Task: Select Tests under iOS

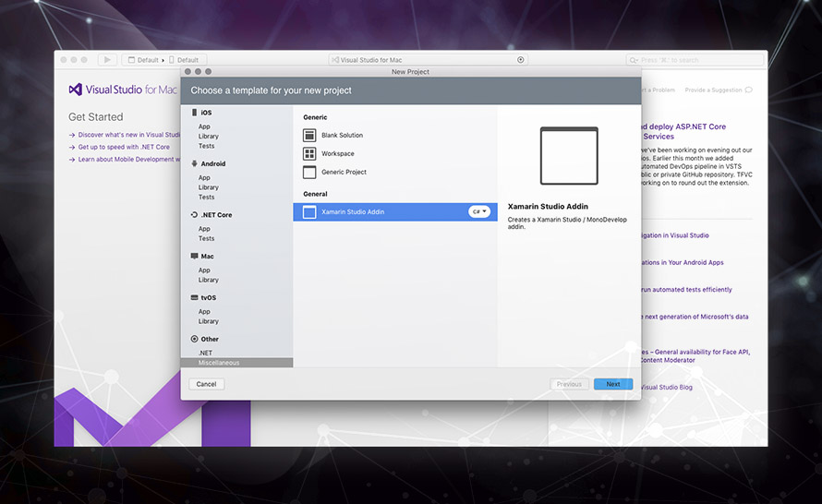Action: click(x=206, y=146)
